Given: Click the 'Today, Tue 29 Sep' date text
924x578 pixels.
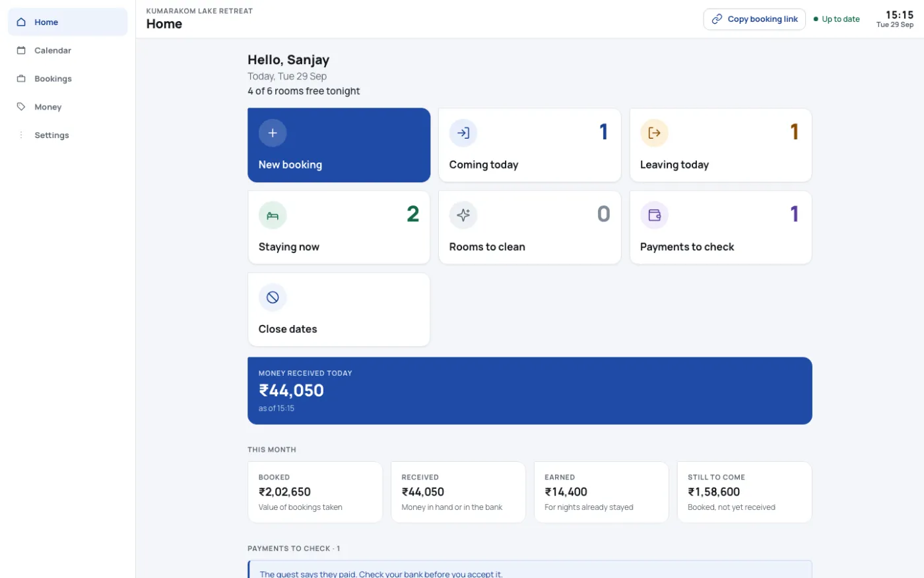Looking at the screenshot, I should click(x=287, y=77).
